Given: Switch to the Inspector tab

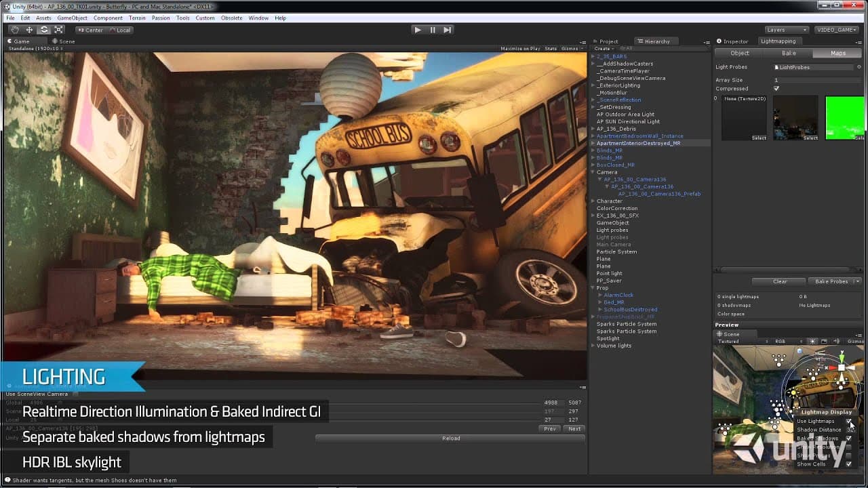Looking at the screenshot, I should [732, 41].
